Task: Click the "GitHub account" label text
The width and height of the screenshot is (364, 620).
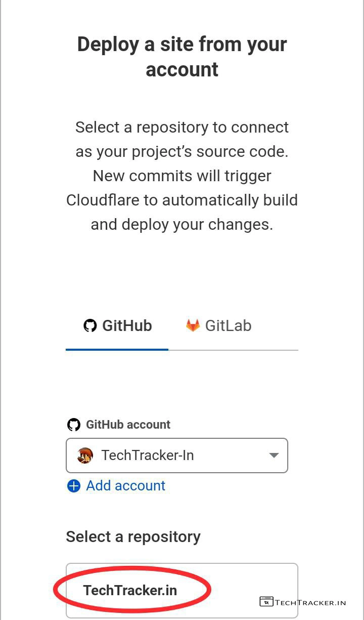Action: [x=128, y=425]
